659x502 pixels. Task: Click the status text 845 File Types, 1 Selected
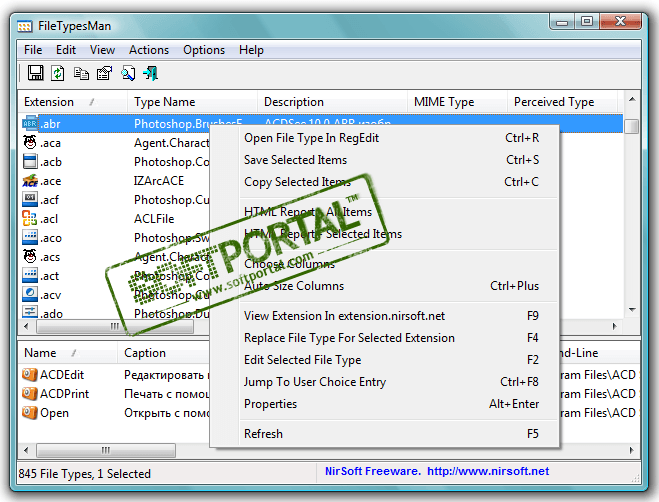(x=84, y=473)
